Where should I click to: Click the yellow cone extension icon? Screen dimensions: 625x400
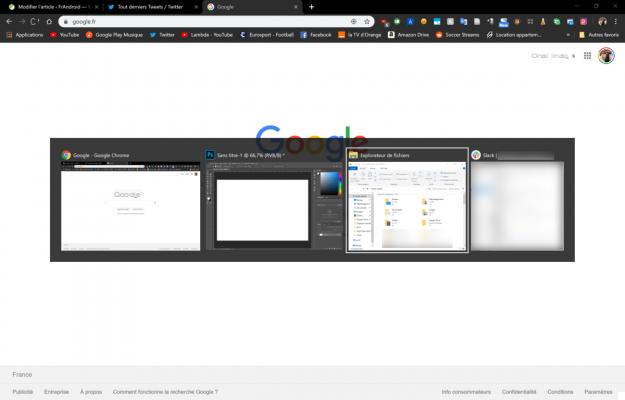543,22
